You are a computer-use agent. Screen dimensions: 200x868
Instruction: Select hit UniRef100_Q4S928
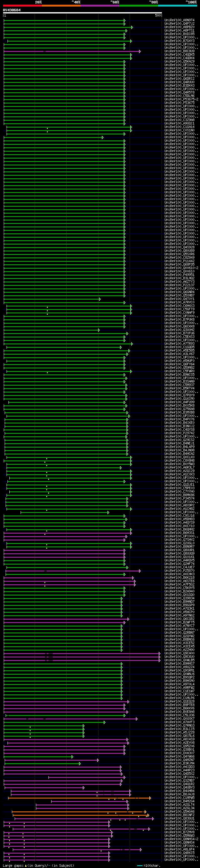point(179,247)
